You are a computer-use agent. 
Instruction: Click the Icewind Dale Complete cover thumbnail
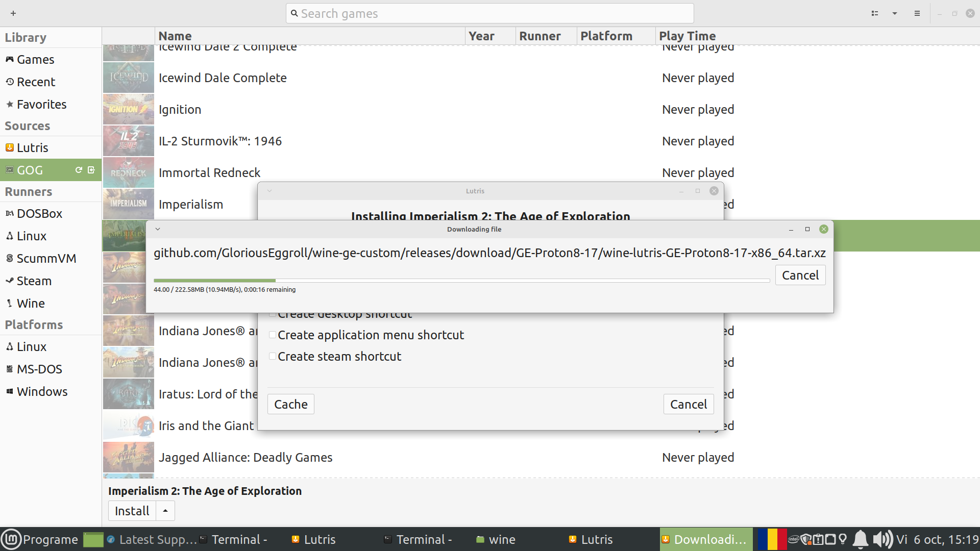coord(129,78)
